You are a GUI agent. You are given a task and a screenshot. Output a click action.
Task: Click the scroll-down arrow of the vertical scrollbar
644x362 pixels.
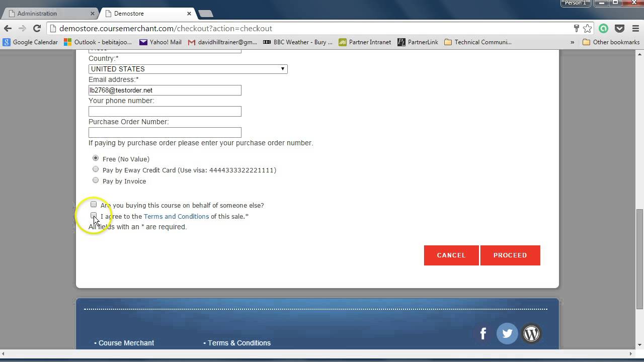coord(639,345)
